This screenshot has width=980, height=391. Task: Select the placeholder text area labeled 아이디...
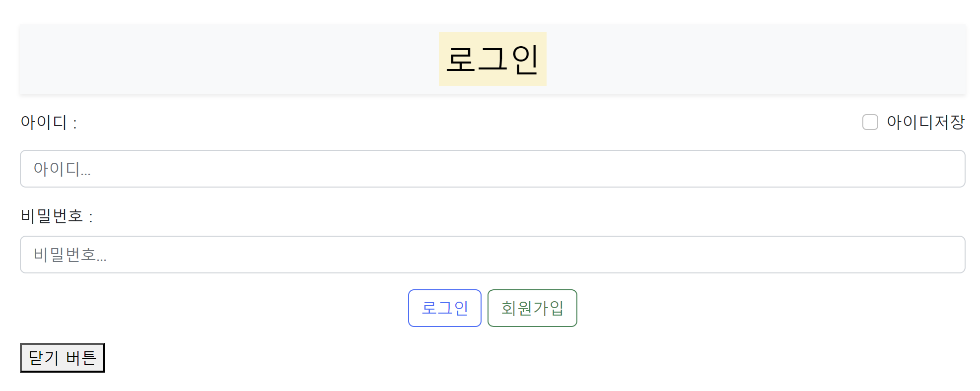[x=491, y=169]
